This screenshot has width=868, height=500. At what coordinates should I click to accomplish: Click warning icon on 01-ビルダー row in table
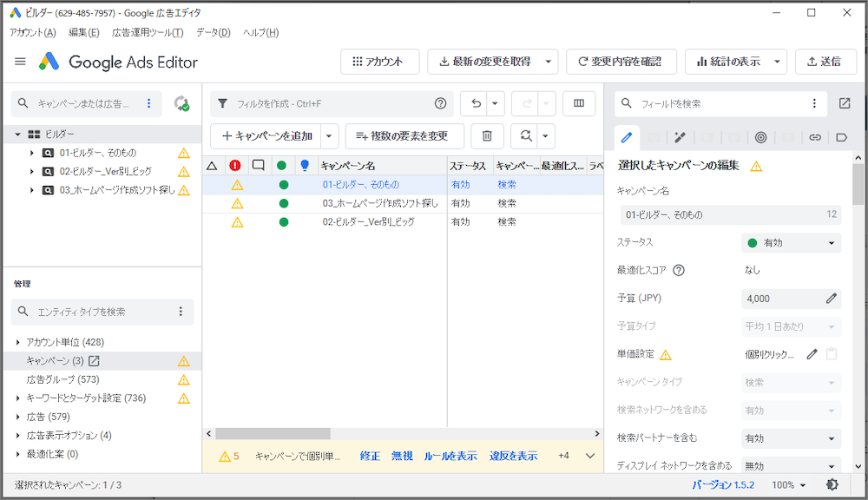click(237, 185)
